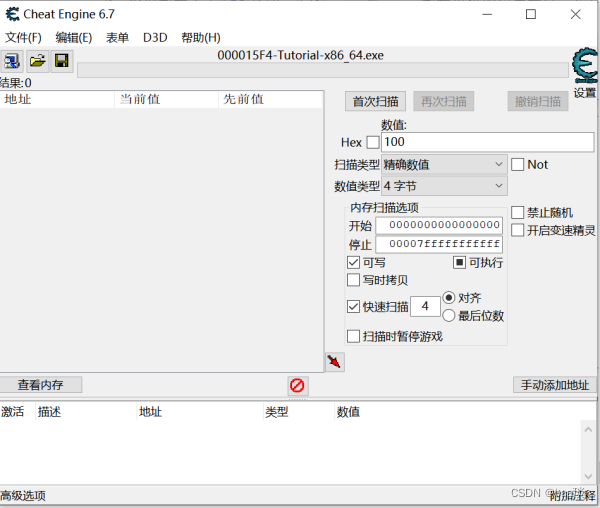The width and height of the screenshot is (600, 508).
Task: Open the process list icon
Action: (x=12, y=61)
